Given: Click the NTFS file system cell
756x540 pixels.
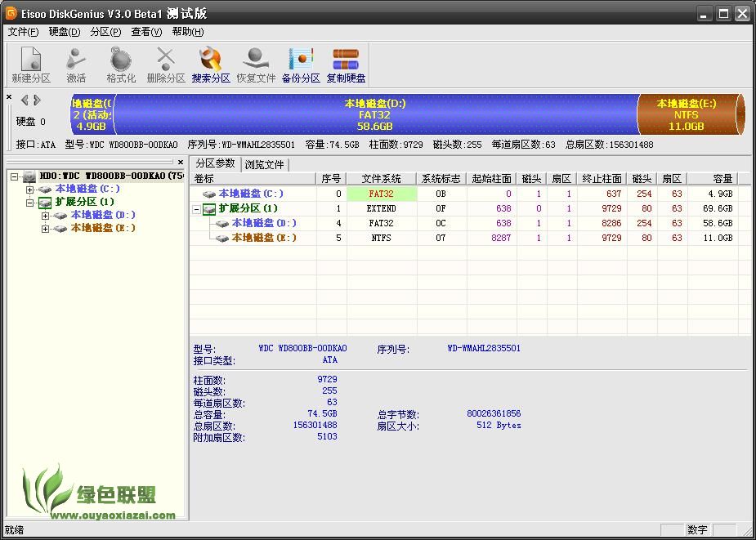Looking at the screenshot, I should coord(382,239).
